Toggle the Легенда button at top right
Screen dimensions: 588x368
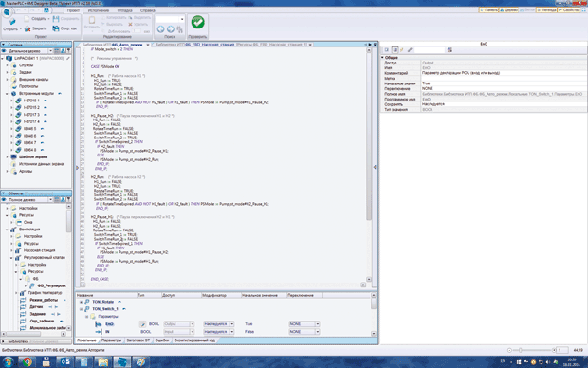click(546, 10)
